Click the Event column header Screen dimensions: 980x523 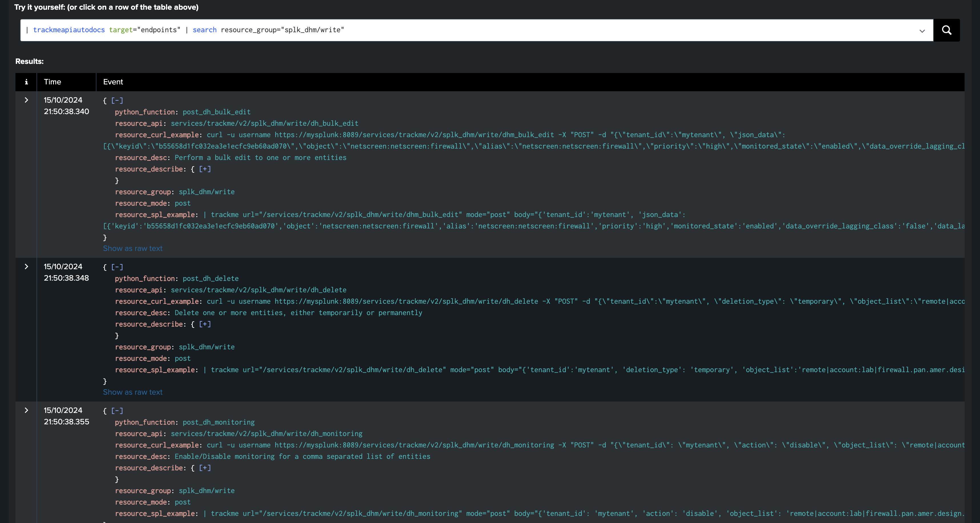coord(113,82)
